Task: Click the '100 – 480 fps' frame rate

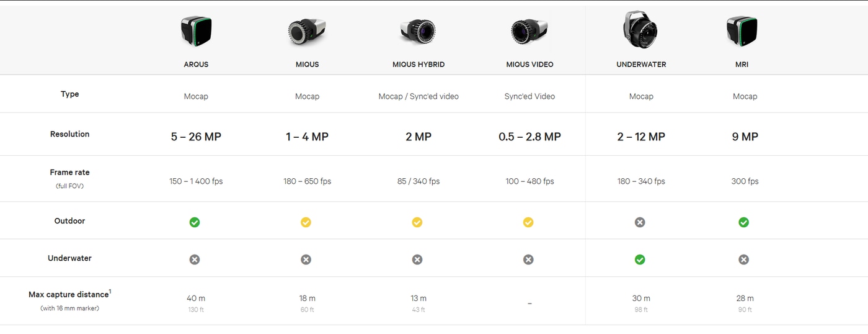Action: click(529, 181)
